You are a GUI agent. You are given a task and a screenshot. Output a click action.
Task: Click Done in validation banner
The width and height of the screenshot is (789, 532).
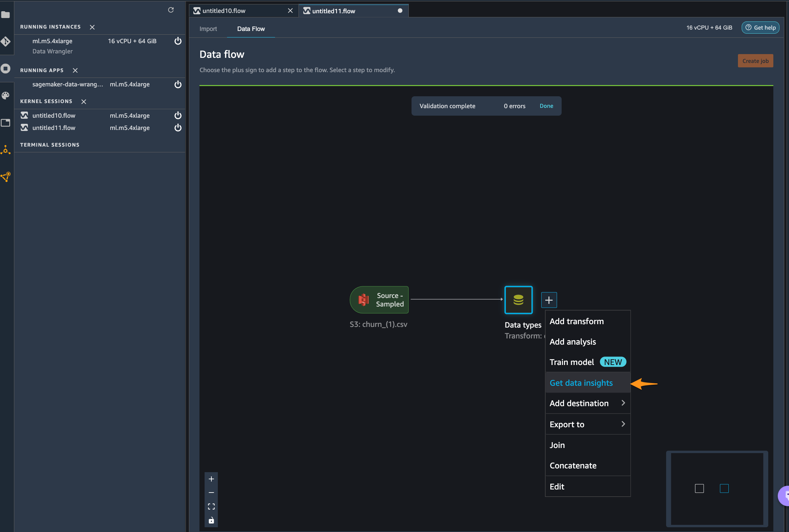(x=546, y=106)
